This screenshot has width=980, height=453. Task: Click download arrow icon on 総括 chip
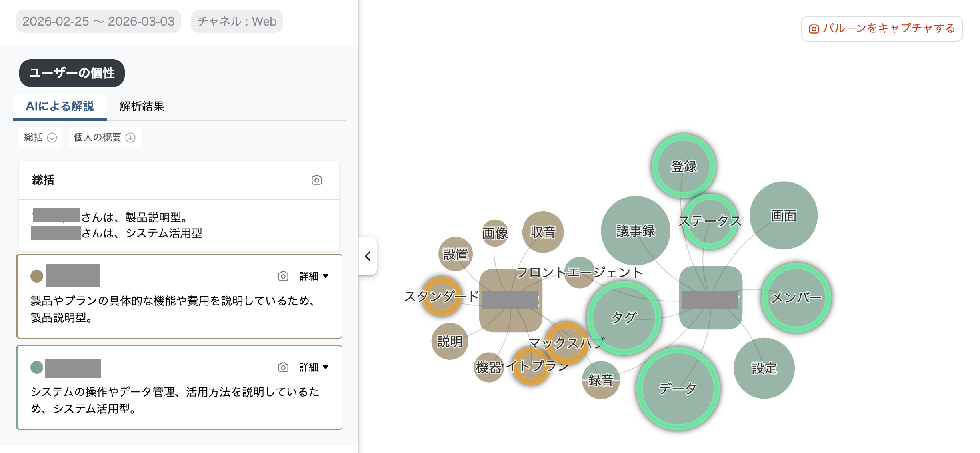tap(52, 138)
